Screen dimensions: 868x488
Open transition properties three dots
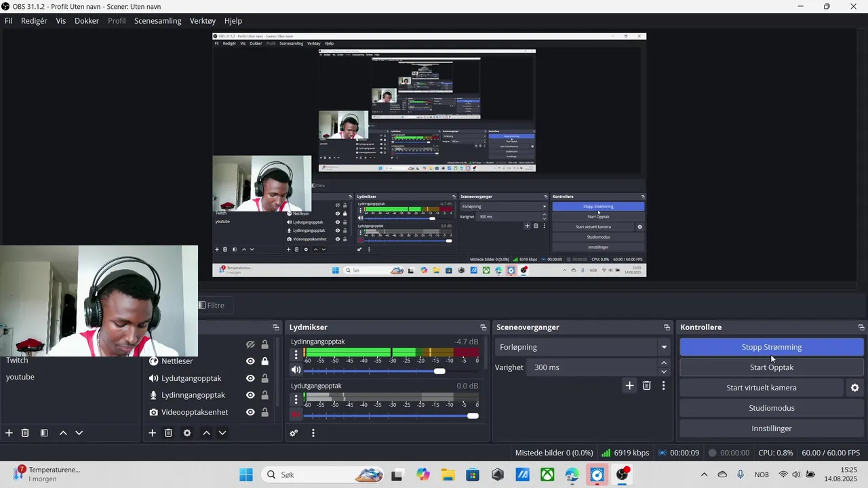[x=663, y=386]
